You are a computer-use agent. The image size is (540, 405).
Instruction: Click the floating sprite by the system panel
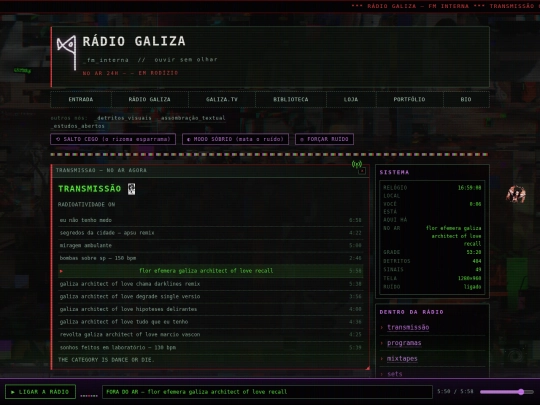(516, 194)
